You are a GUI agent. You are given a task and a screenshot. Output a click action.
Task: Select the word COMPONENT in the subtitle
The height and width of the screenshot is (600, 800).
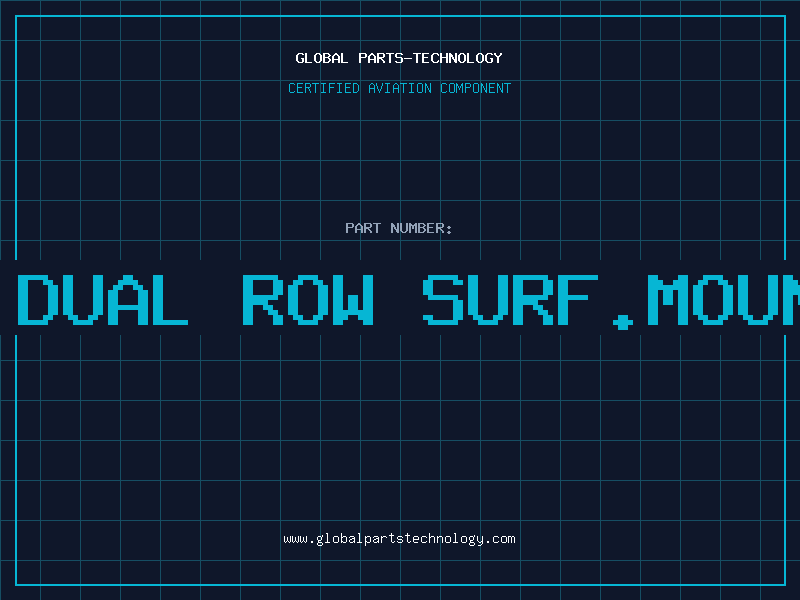click(x=476, y=89)
